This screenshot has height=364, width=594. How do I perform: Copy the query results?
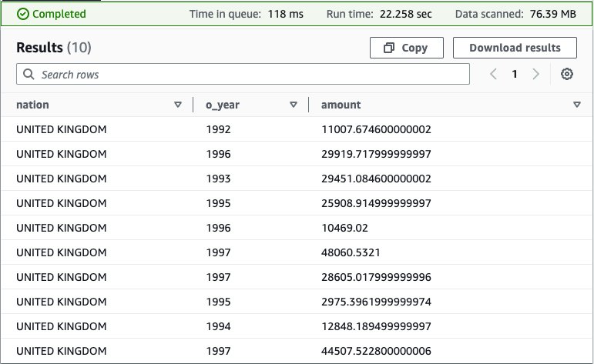[x=407, y=48]
